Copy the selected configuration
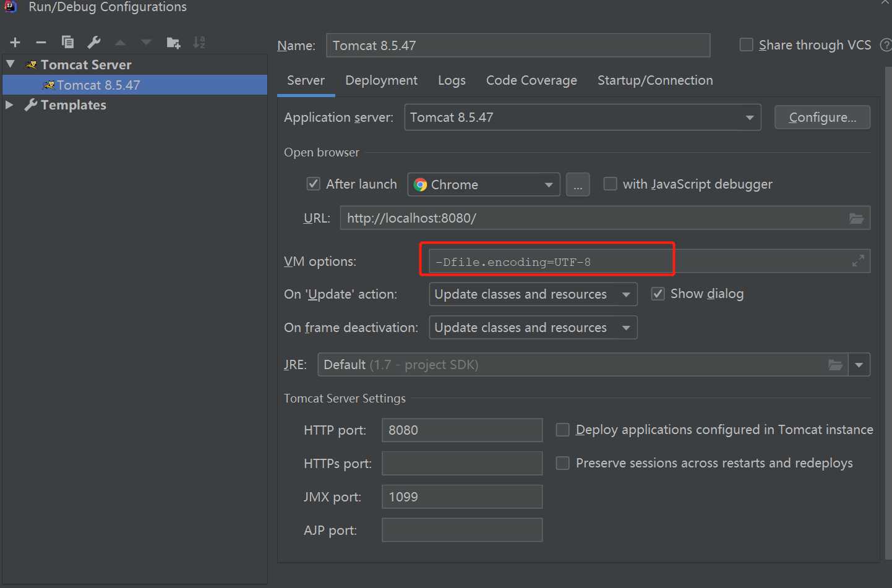The height and width of the screenshot is (588, 892). [67, 42]
